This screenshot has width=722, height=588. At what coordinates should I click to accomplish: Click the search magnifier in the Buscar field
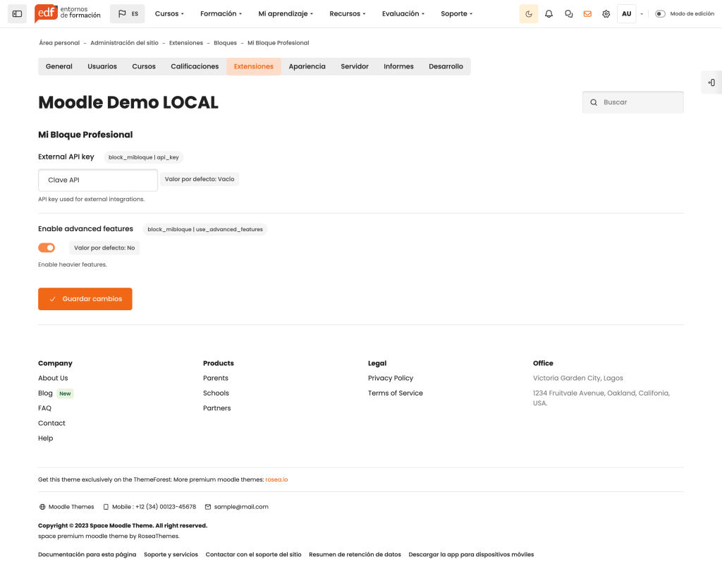click(593, 102)
